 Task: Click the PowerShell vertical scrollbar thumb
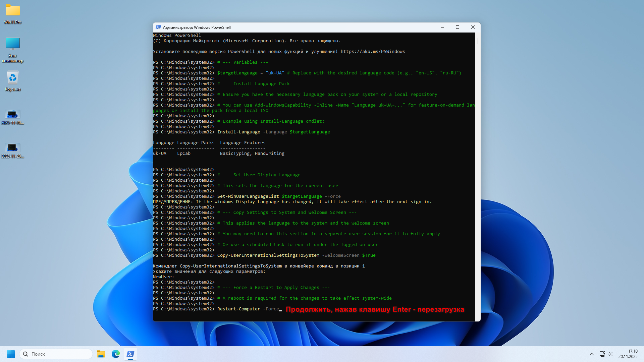[478, 41]
